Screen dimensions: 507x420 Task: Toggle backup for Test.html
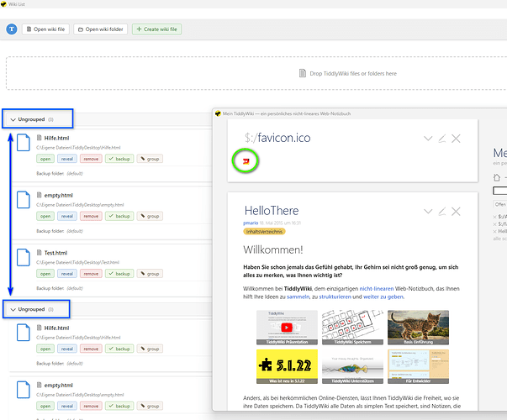point(119,273)
